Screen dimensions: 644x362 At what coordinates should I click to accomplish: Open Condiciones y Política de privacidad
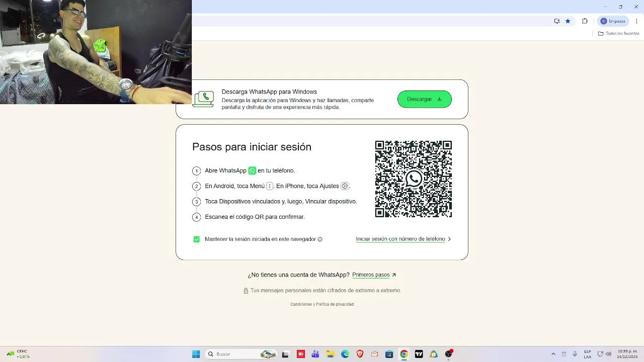pyautogui.click(x=322, y=304)
